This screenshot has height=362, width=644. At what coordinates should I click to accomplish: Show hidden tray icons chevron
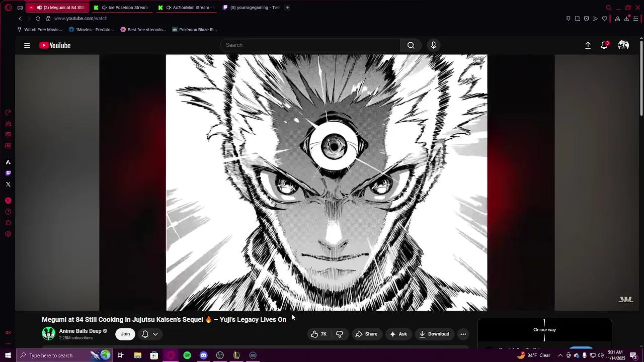coord(560,355)
